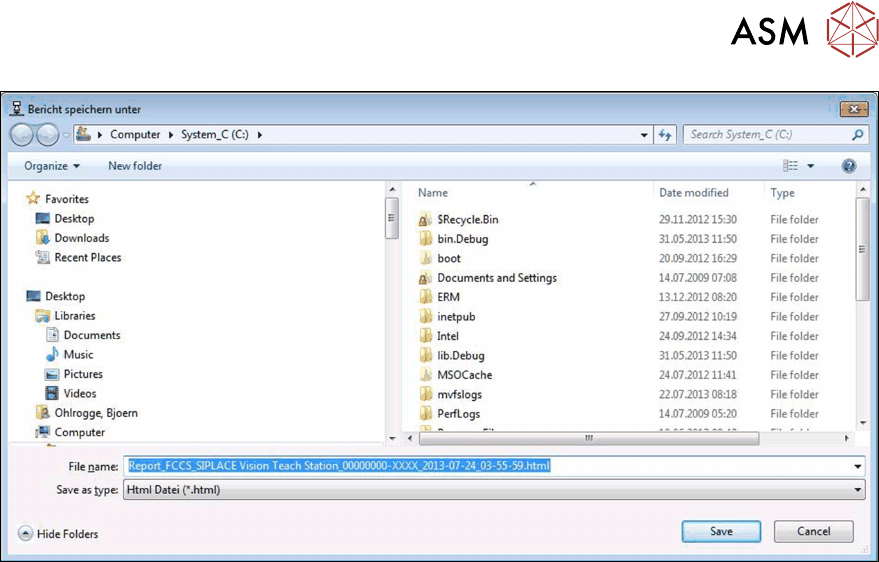Click File folder type in boot row
Viewport: 879px width, 562px height.
794,258
